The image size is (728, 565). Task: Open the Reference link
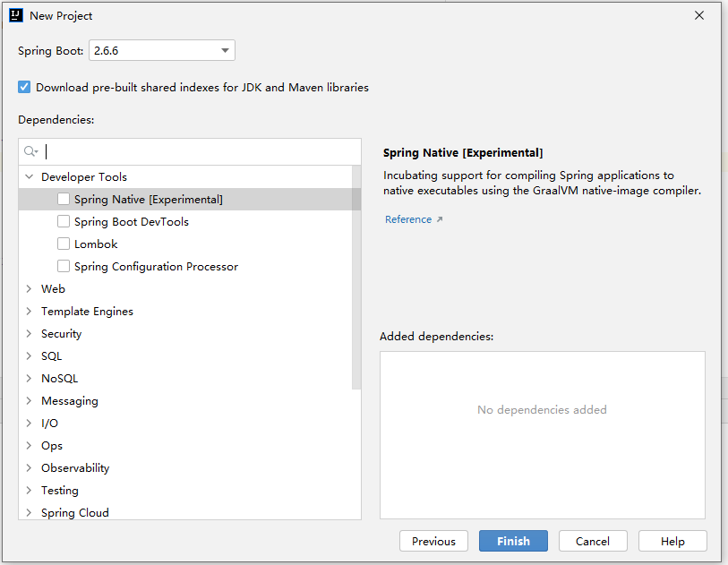coord(408,219)
